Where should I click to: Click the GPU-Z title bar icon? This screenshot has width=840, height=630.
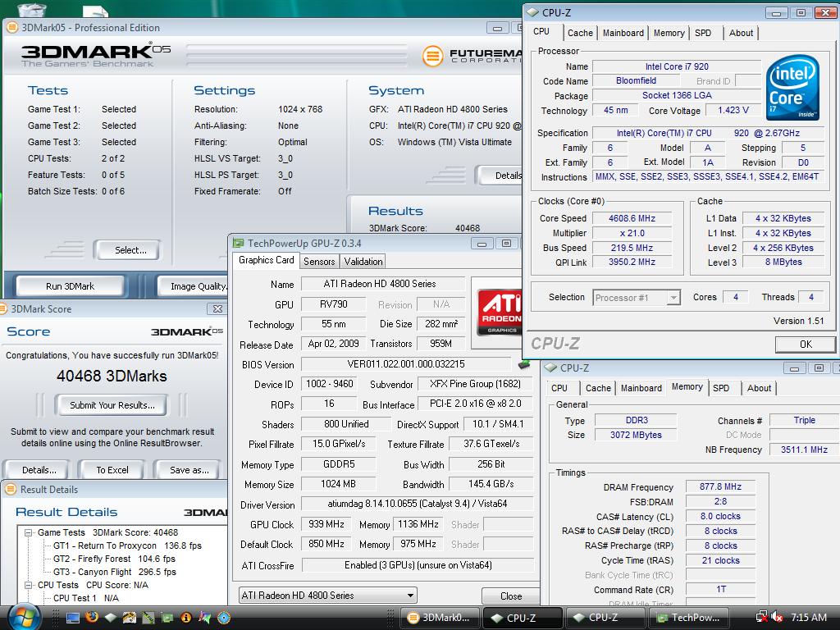[238, 243]
